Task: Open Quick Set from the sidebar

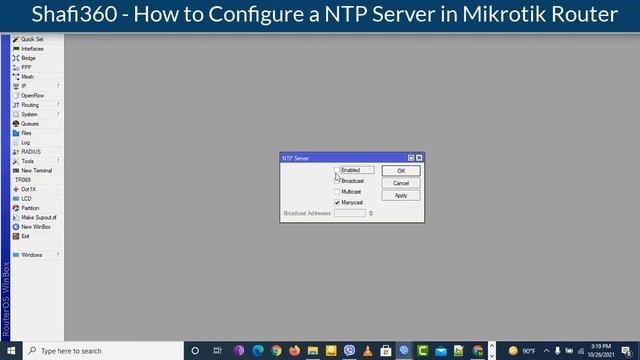Action: point(32,39)
